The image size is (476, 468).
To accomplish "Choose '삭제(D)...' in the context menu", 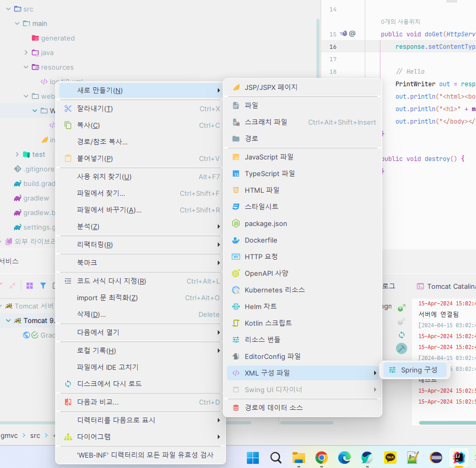I will click(140, 314).
